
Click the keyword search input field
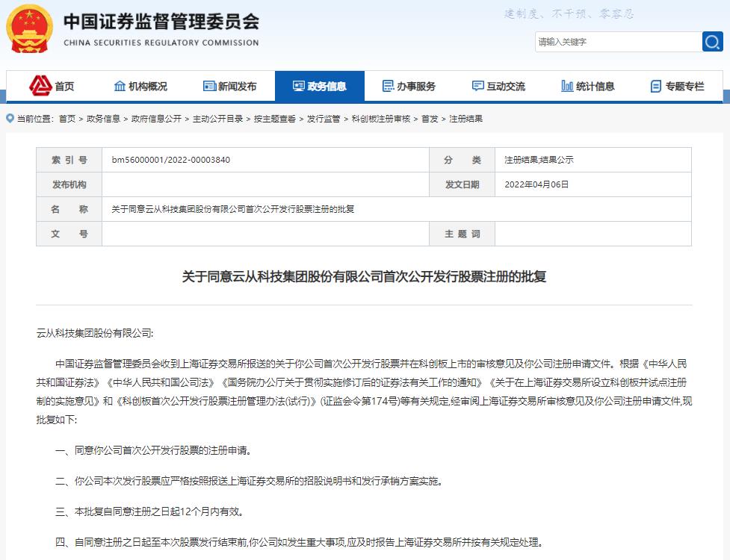pyautogui.click(x=618, y=42)
